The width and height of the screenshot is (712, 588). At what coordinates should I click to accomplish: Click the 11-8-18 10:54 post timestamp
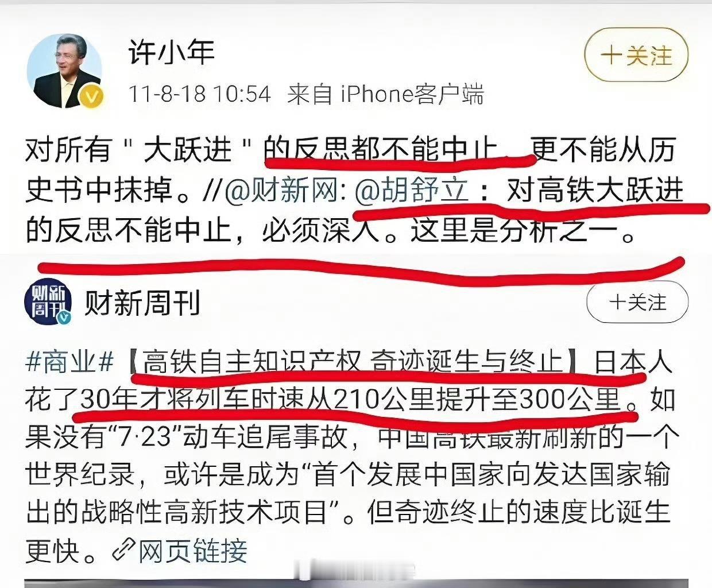pyautogui.click(x=199, y=94)
